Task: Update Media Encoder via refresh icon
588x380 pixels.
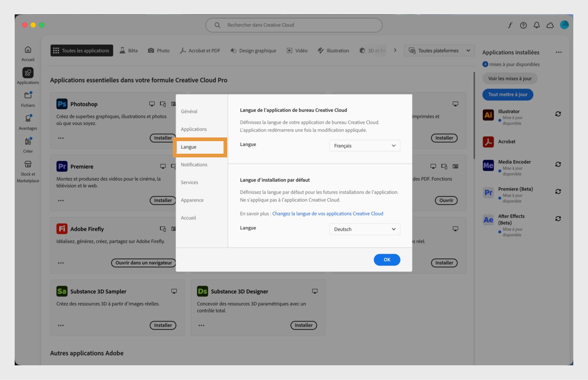Action: pos(558,164)
